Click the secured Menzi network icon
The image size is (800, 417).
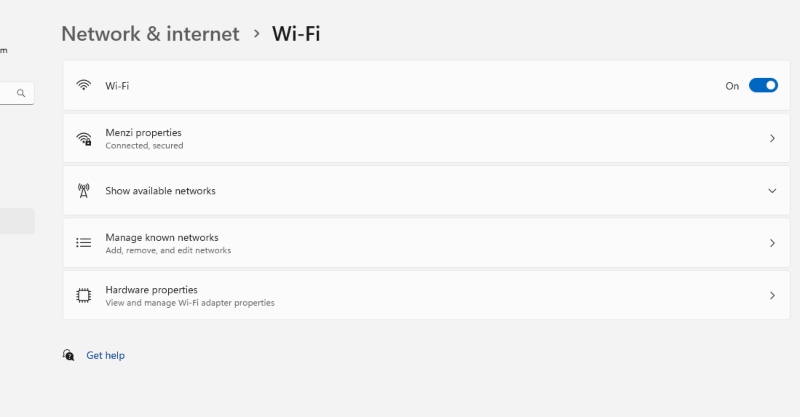coord(84,139)
